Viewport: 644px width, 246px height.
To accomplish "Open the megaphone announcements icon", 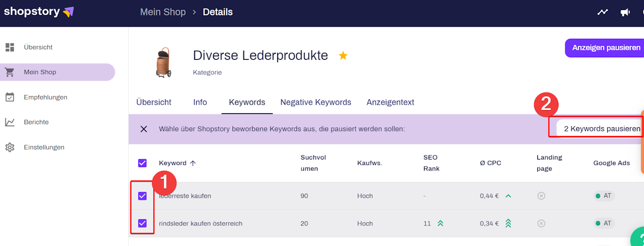I will click(x=625, y=12).
